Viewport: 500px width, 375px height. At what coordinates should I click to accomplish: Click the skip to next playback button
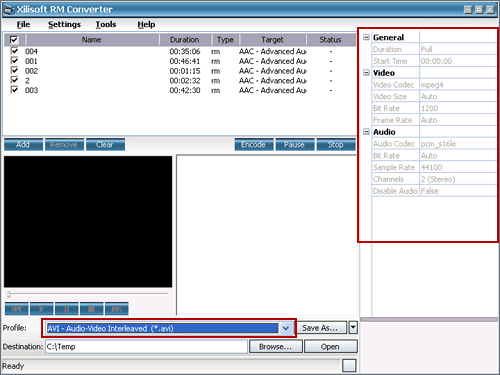click(x=116, y=309)
